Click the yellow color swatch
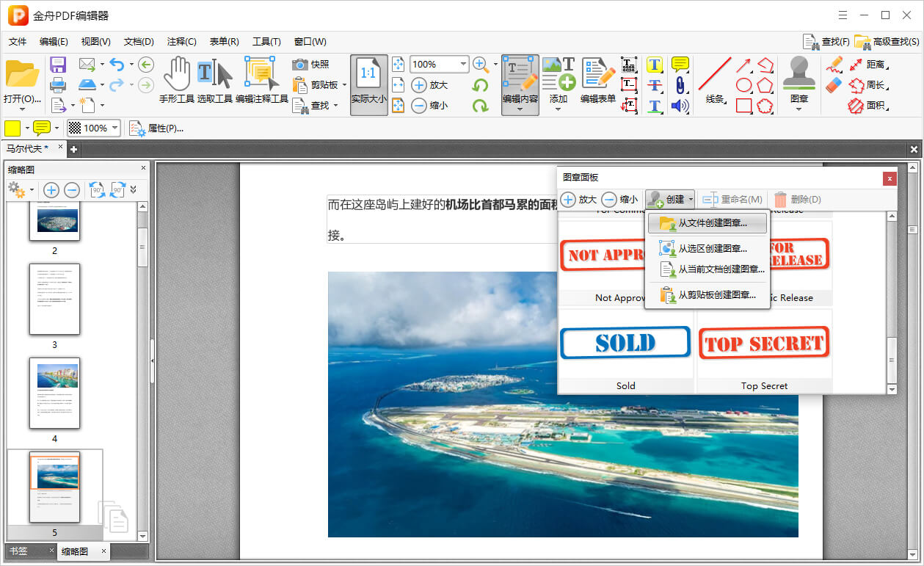924x566 pixels. point(12,128)
